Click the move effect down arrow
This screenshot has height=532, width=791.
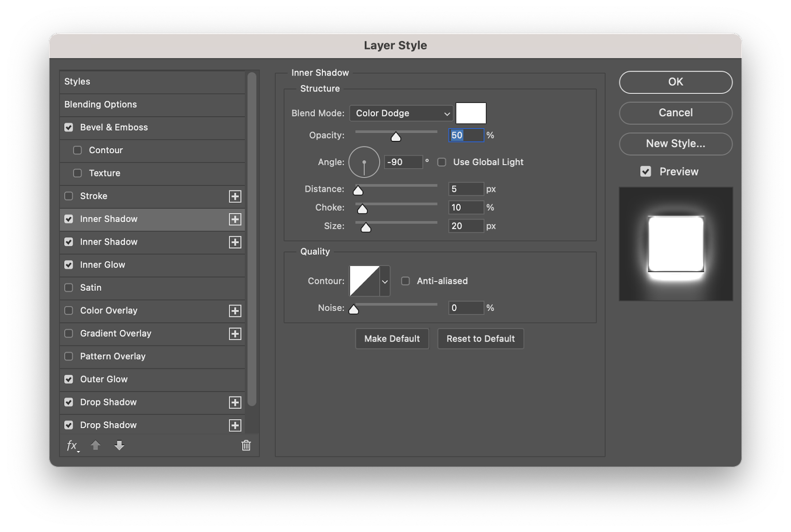click(119, 445)
